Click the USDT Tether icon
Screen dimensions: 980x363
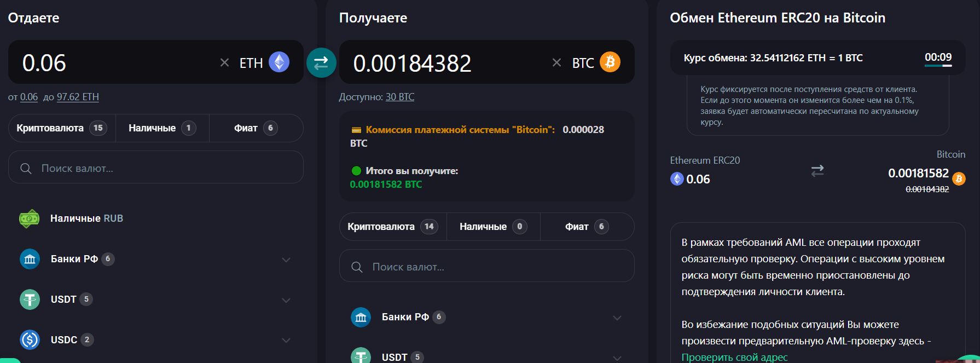coord(30,299)
